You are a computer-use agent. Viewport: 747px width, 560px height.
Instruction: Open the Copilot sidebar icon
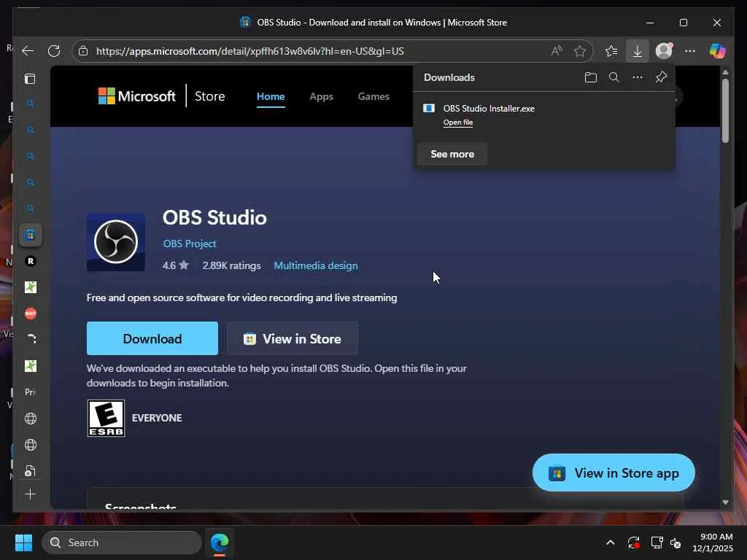tap(717, 51)
